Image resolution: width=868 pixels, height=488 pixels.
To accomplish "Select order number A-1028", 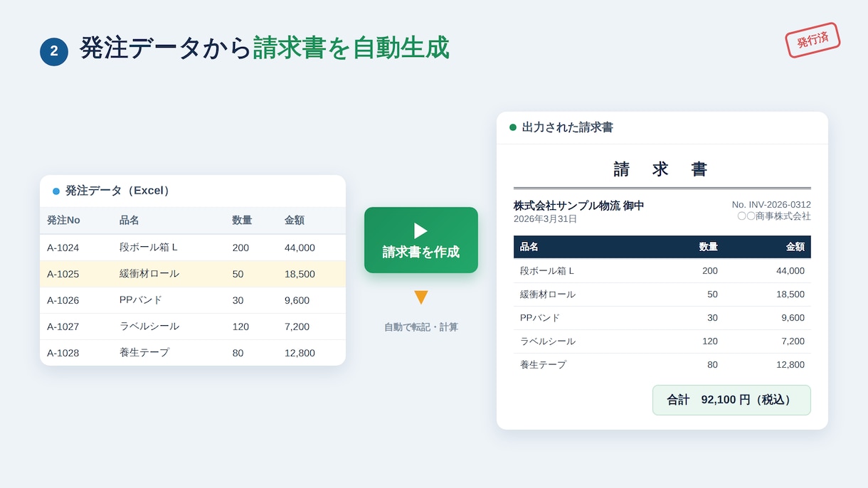I will click(x=63, y=353).
